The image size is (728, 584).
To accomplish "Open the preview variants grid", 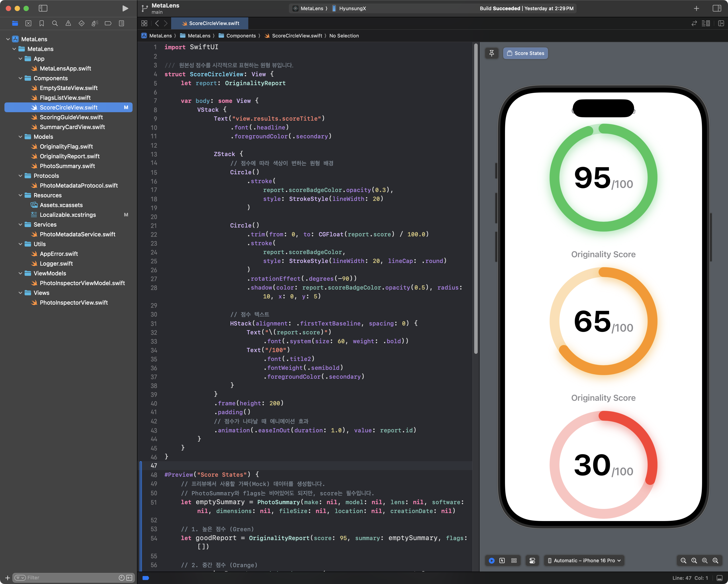I will (x=514, y=560).
